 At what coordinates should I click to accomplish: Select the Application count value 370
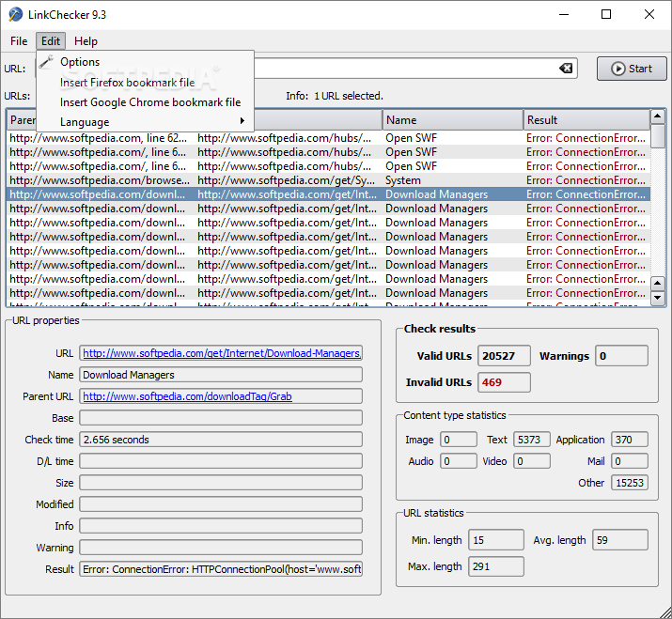(630, 440)
